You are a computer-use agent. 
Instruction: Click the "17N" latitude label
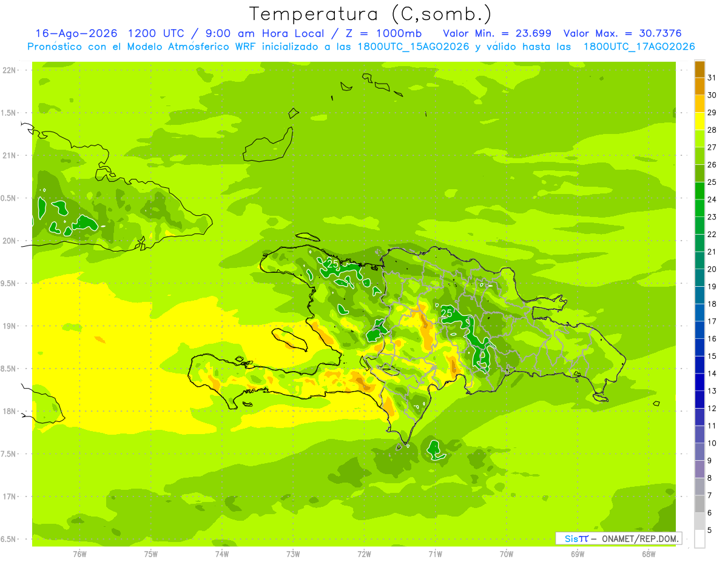(10, 497)
